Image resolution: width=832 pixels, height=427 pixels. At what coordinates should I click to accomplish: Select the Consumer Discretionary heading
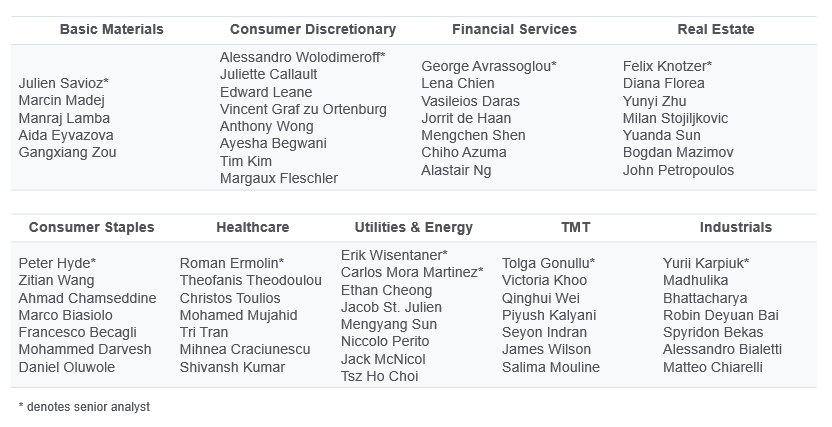[x=313, y=29]
